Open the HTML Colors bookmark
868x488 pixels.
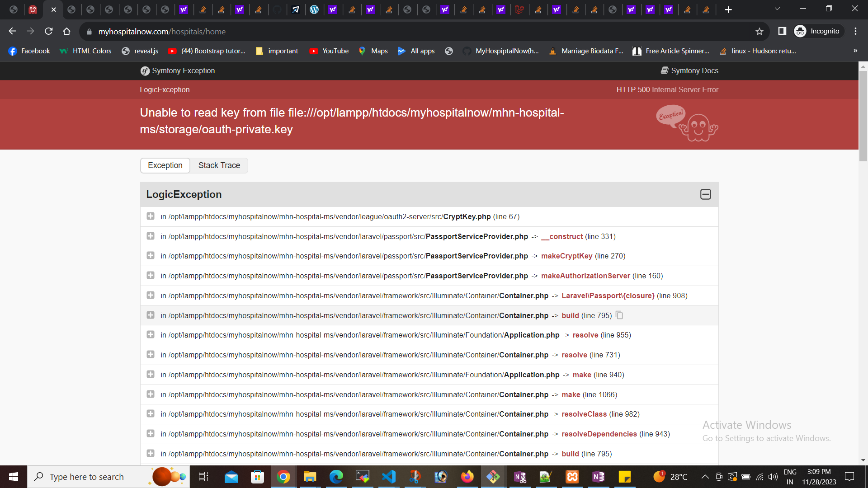(x=85, y=51)
